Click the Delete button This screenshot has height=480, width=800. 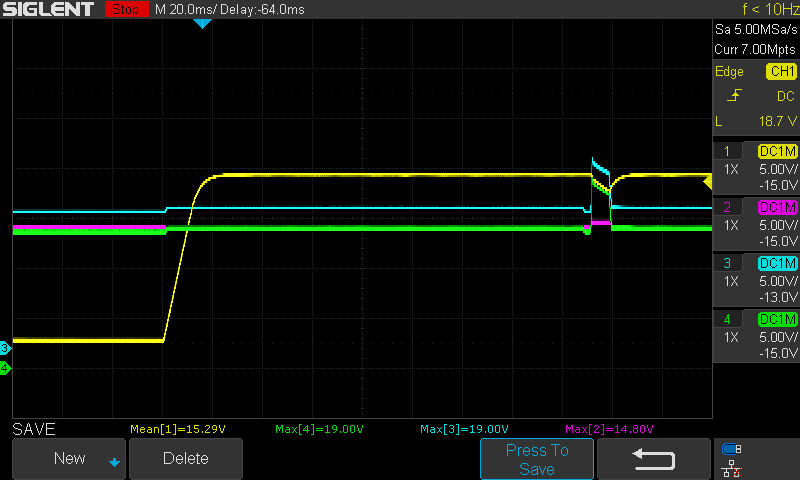point(186,458)
